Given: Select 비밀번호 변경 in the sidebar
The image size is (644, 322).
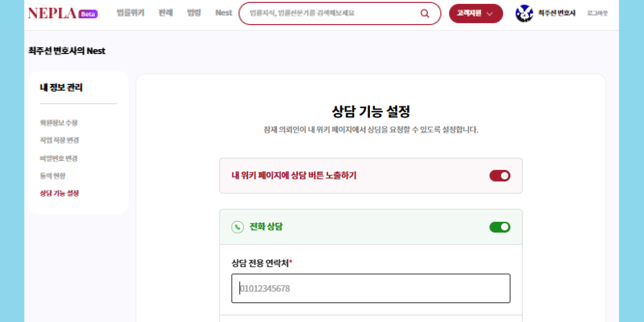Looking at the screenshot, I should pyautogui.click(x=59, y=158).
